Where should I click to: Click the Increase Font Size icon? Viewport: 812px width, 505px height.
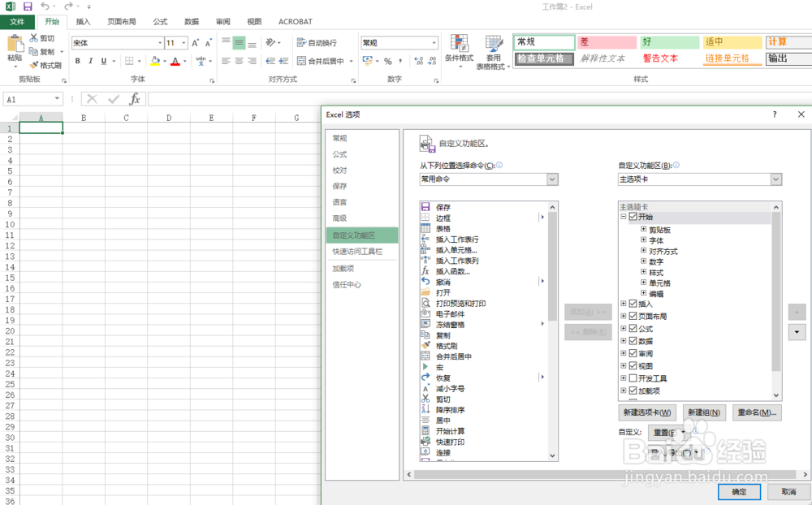tap(195, 43)
